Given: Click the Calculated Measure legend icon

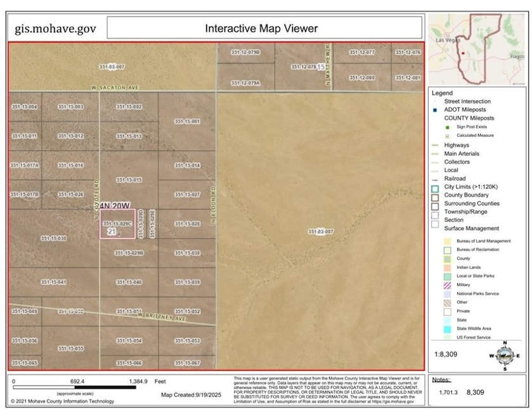Looking at the screenshot, I should coord(447,135).
